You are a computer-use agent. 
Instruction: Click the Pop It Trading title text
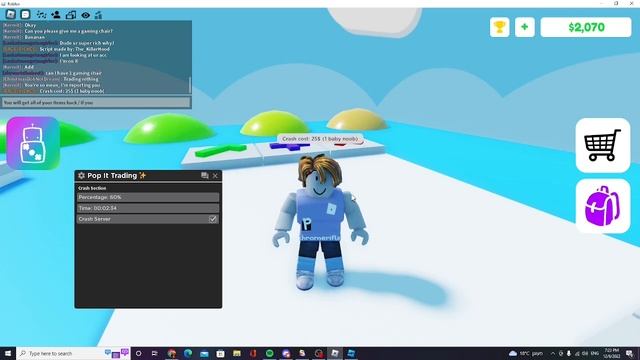click(x=112, y=176)
